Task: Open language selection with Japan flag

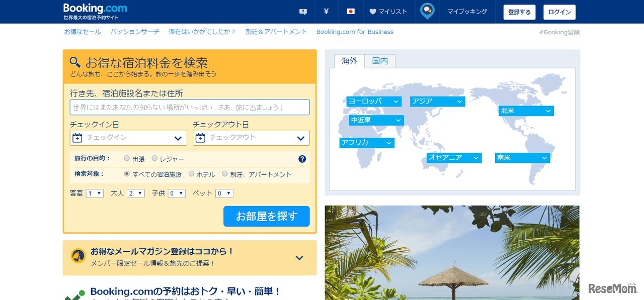Action: (351, 12)
